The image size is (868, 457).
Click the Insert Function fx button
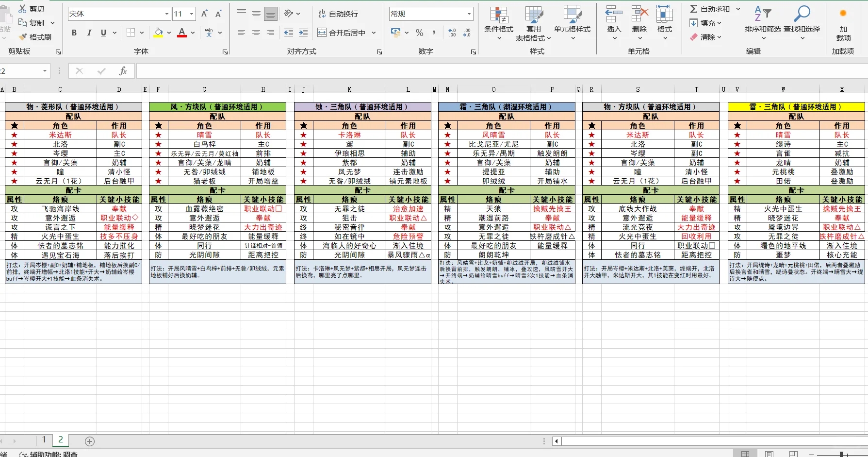click(x=123, y=71)
